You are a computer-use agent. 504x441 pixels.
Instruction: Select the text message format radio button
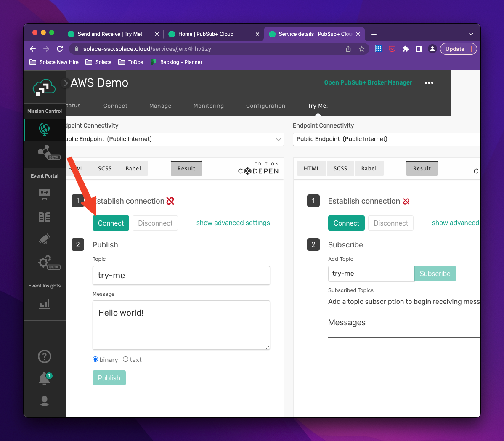pos(125,359)
